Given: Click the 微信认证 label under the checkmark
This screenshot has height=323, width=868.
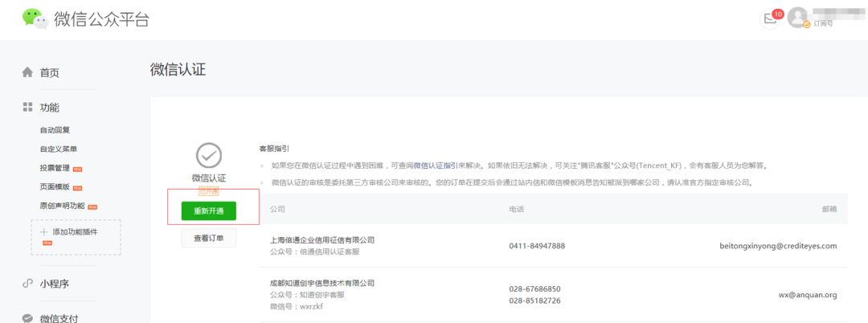Looking at the screenshot, I should pyautogui.click(x=209, y=178).
